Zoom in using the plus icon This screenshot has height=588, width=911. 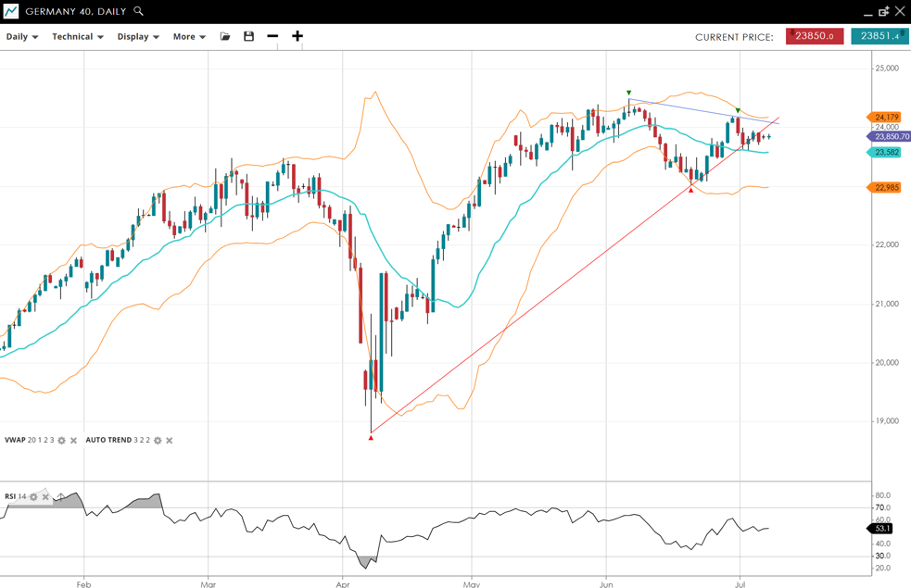(297, 36)
